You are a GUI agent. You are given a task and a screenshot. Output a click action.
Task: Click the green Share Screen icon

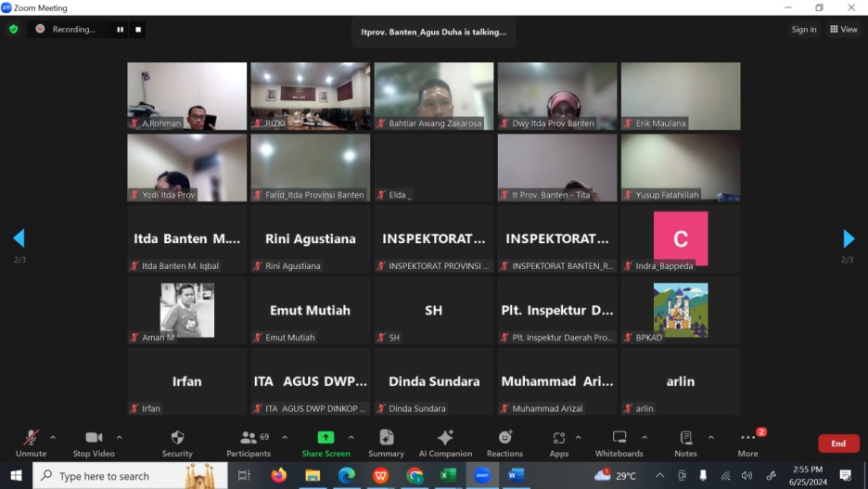tap(325, 438)
